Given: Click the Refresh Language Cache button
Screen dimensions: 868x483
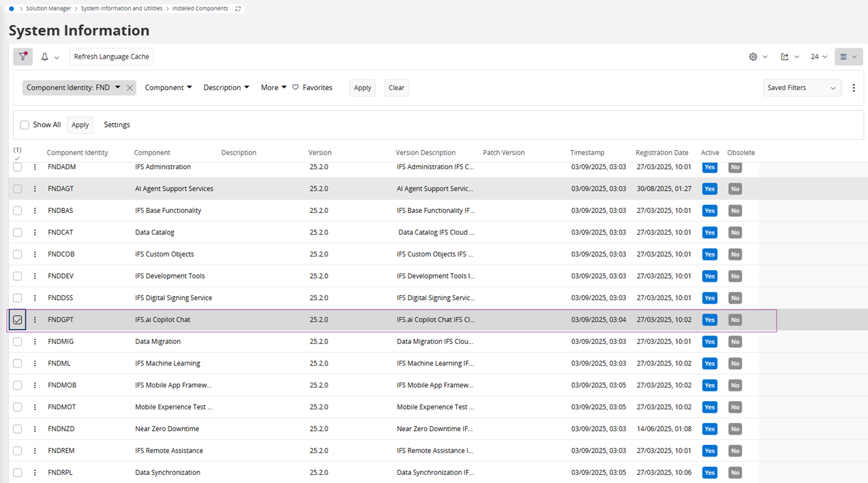Looking at the screenshot, I should 111,57.
